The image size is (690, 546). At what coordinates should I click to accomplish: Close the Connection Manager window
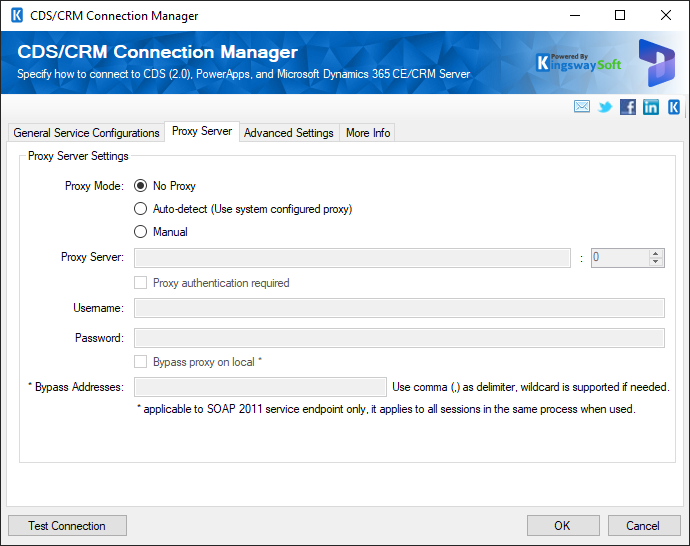[x=666, y=15]
